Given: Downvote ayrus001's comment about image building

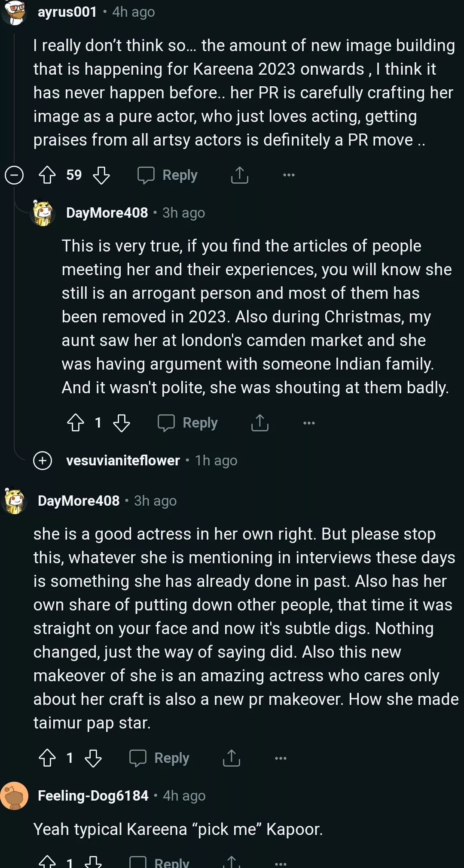Looking at the screenshot, I should pos(101,175).
